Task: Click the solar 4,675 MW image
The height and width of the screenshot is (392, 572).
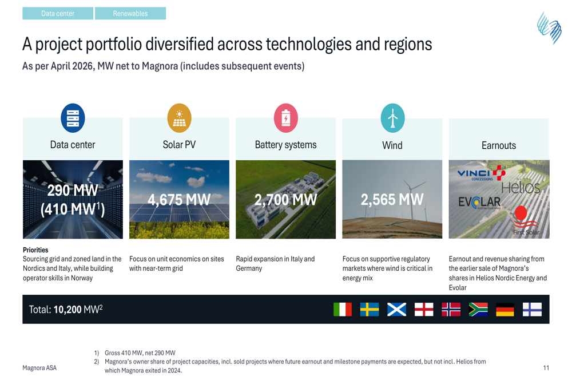Action: point(179,199)
